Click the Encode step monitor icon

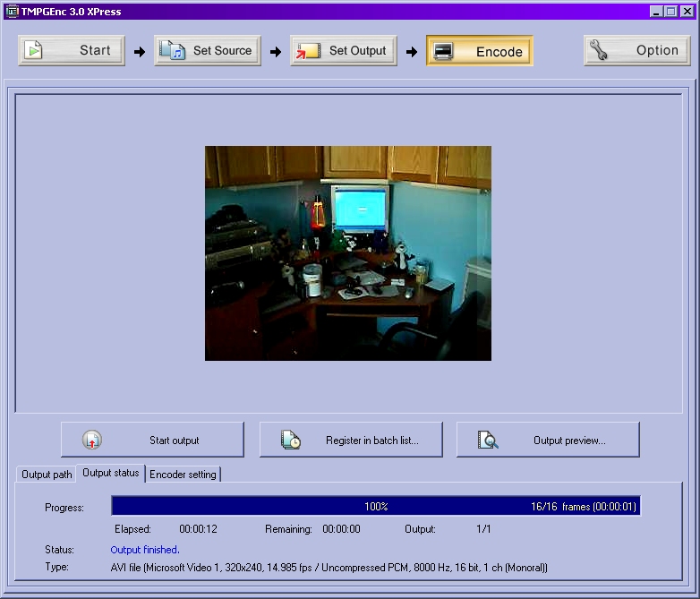[443, 51]
